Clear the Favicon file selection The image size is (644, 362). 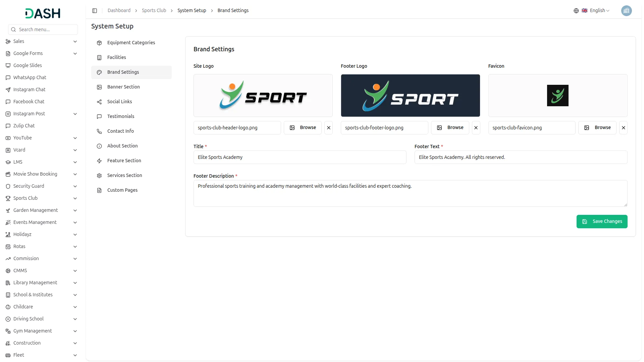[624, 128]
